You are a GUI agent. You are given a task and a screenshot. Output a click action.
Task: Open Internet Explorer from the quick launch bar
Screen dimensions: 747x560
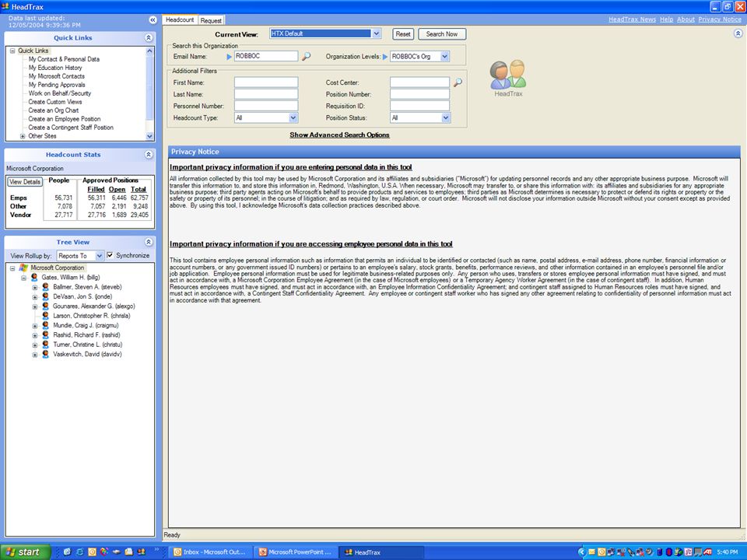79,552
